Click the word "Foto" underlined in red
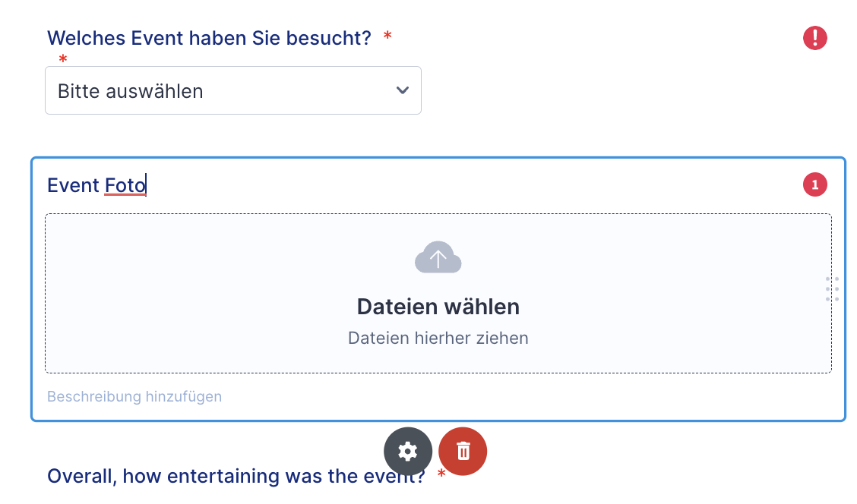This screenshot has width=857, height=504. (x=125, y=185)
